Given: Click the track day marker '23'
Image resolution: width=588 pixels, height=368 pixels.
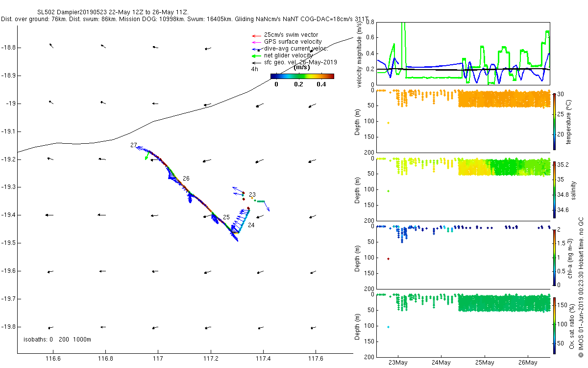Looking at the screenshot, I should click(x=252, y=195).
